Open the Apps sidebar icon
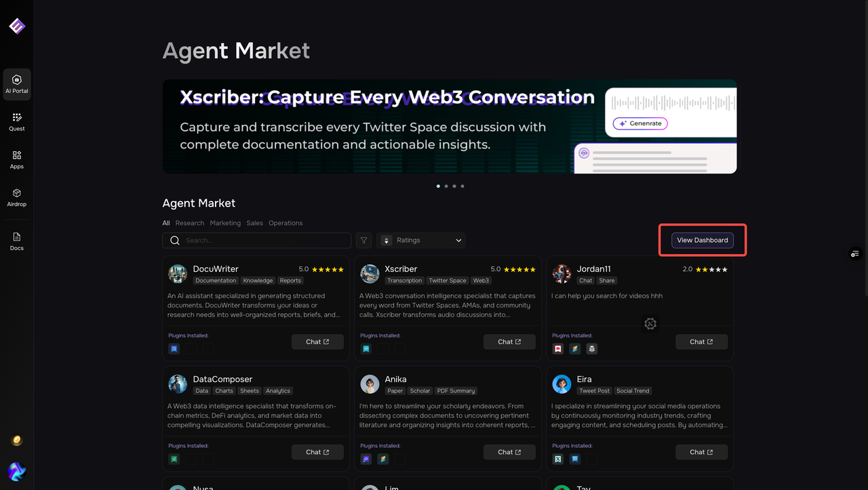The image size is (868, 490). (17, 160)
